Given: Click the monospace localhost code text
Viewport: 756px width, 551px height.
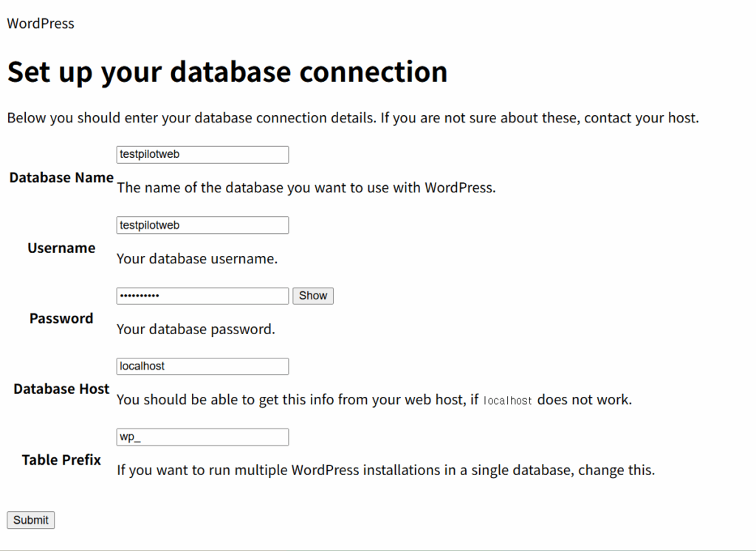Looking at the screenshot, I should [x=508, y=401].
